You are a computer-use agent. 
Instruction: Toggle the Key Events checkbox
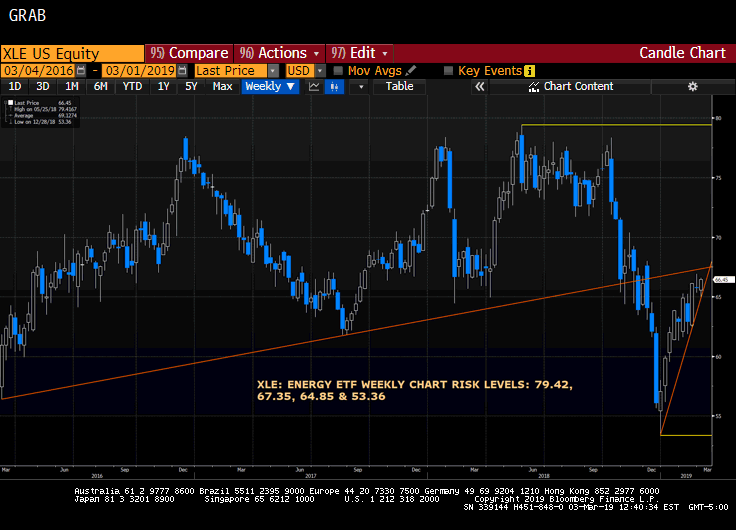click(448, 71)
